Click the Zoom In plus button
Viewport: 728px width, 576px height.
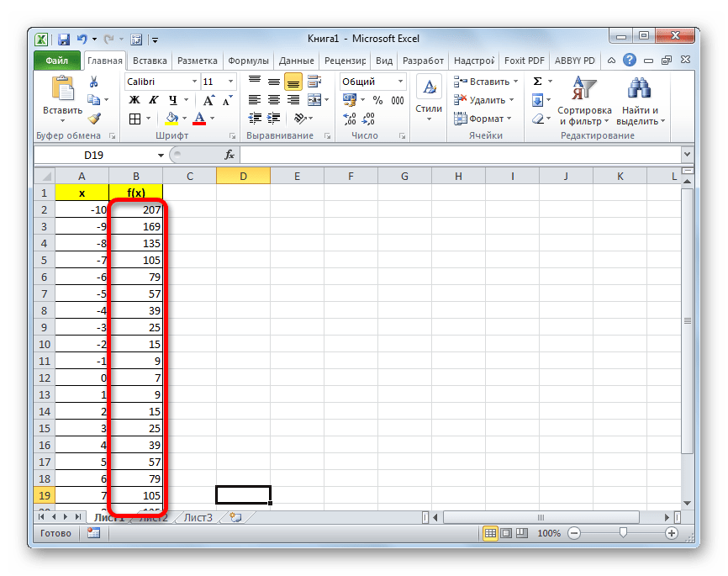pos(672,533)
